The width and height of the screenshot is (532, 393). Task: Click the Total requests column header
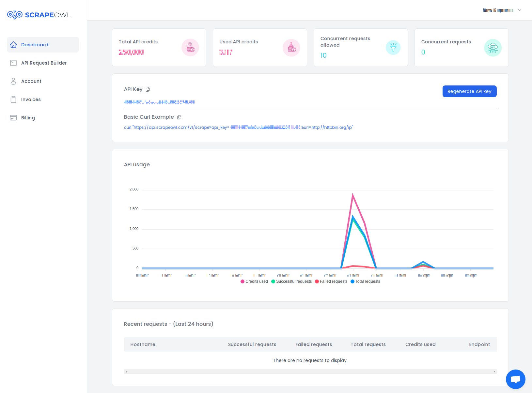(x=368, y=344)
